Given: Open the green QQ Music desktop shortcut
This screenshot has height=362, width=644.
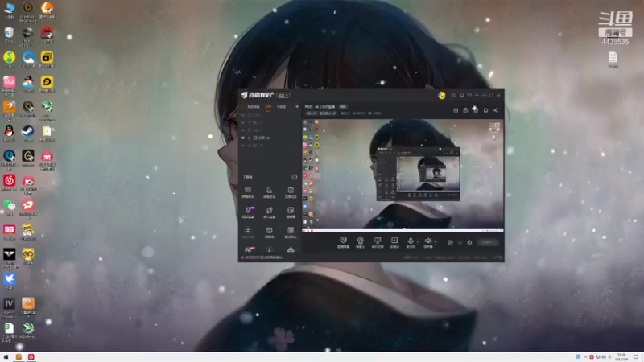Looking at the screenshot, I should coord(9,60).
